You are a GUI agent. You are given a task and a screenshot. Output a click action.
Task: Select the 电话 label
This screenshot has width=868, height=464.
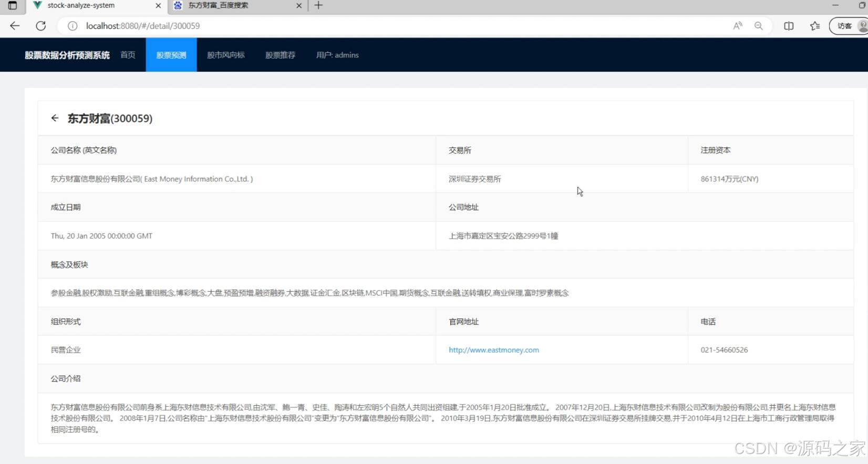tap(708, 322)
